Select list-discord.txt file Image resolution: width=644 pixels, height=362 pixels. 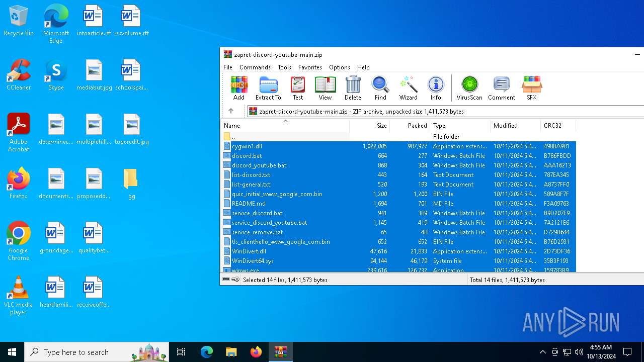pos(398,174)
